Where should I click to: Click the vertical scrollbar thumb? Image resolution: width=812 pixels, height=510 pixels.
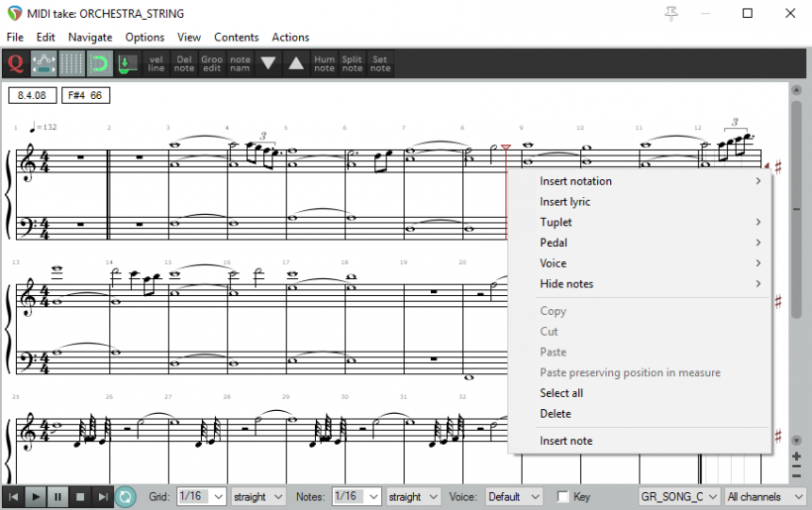[x=796, y=208]
